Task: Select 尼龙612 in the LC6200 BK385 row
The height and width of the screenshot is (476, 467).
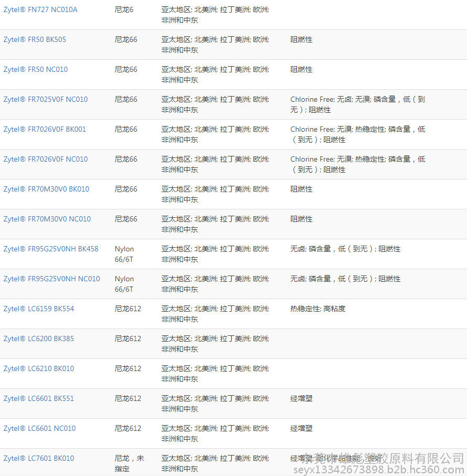Action: coord(128,339)
